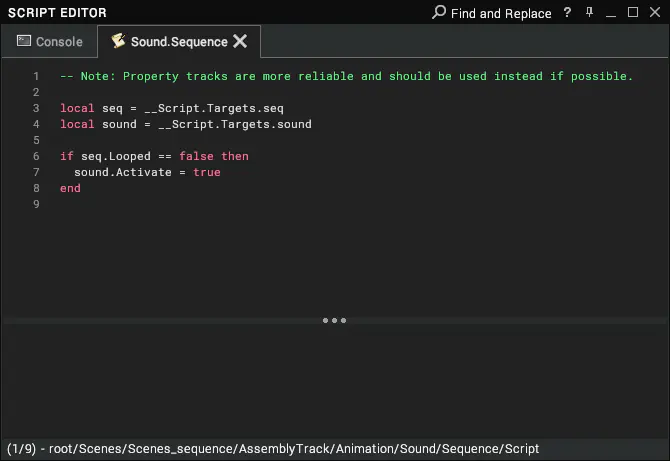Close the Sound.Sequence tab

240,41
